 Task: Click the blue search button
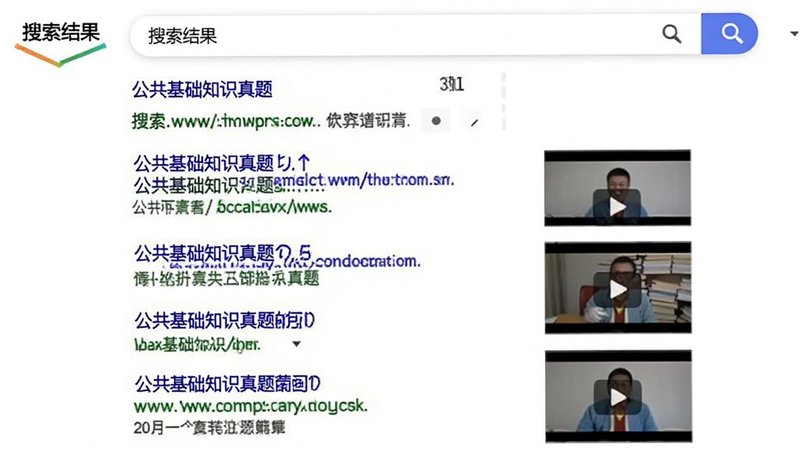(x=729, y=34)
